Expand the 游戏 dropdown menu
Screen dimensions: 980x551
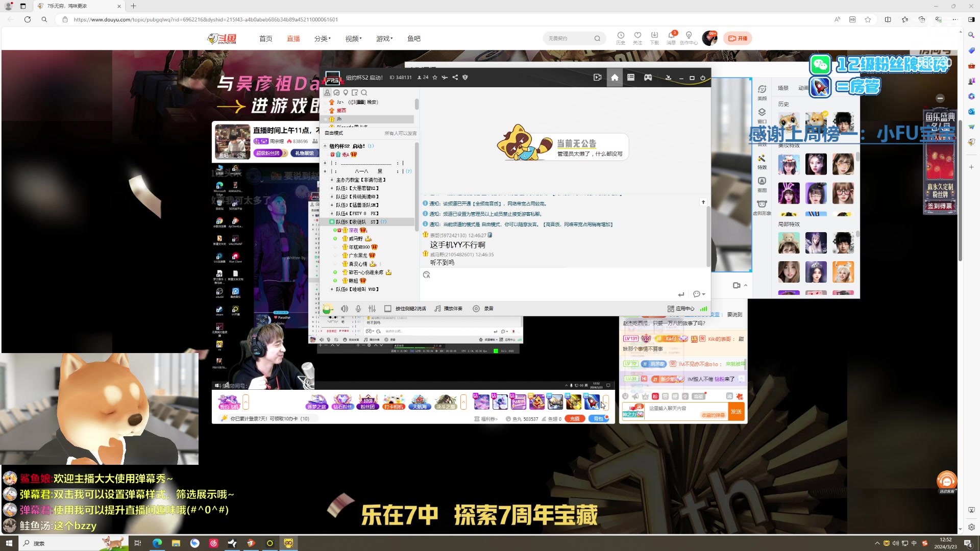384,39
